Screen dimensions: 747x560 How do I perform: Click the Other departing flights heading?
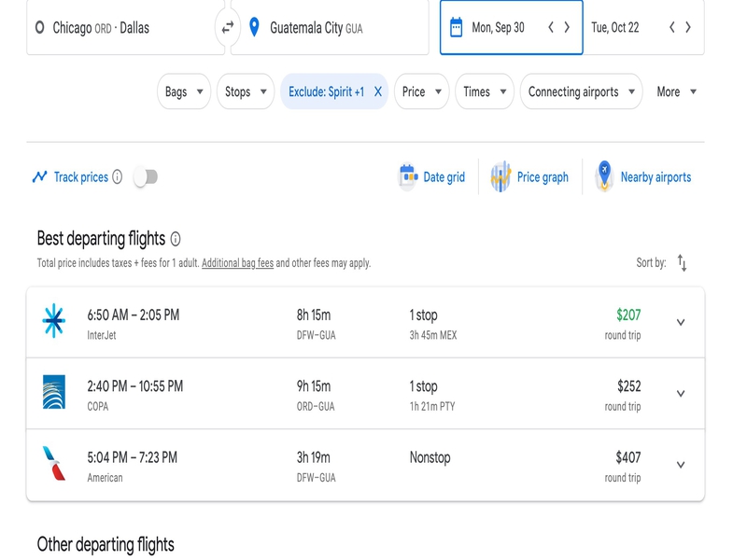(106, 544)
